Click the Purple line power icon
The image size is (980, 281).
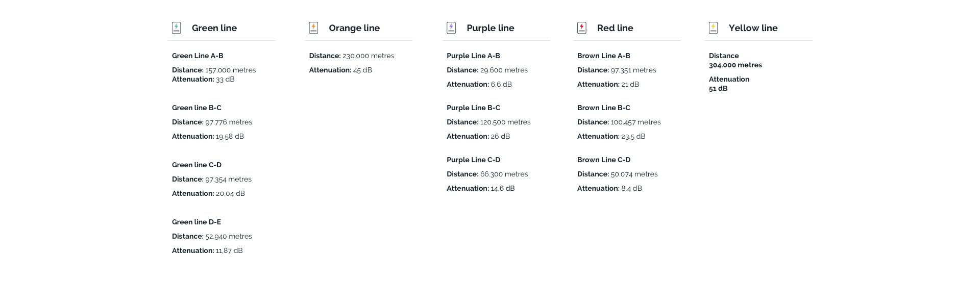tap(451, 28)
